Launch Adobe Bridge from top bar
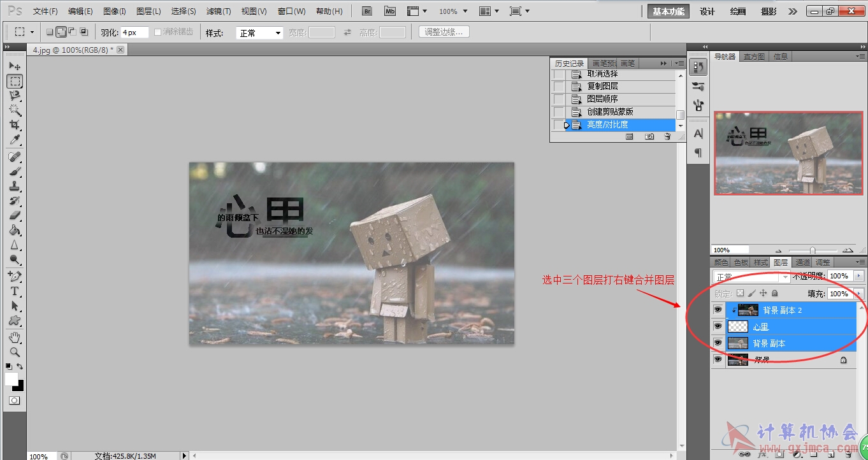 366,11
